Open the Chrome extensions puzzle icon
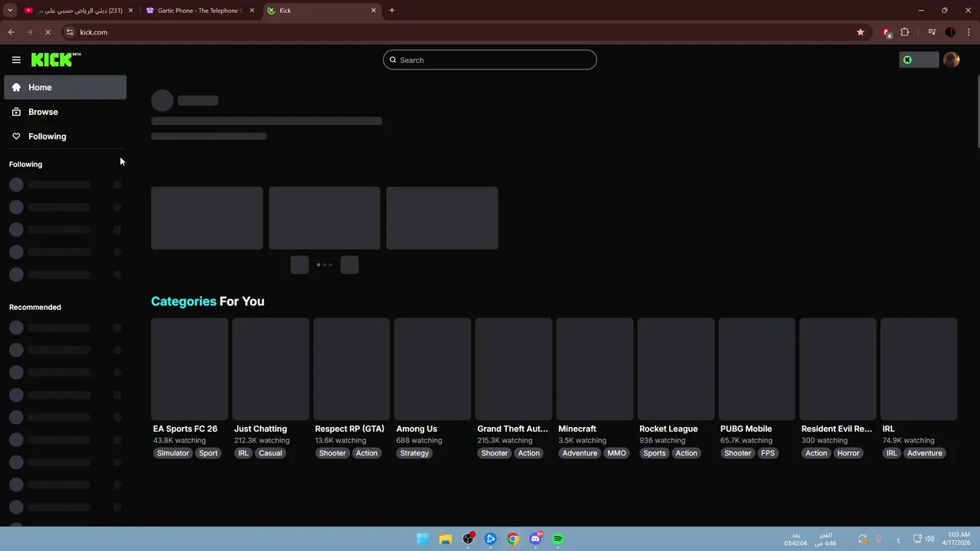This screenshot has height=551, width=980. pyautogui.click(x=905, y=32)
